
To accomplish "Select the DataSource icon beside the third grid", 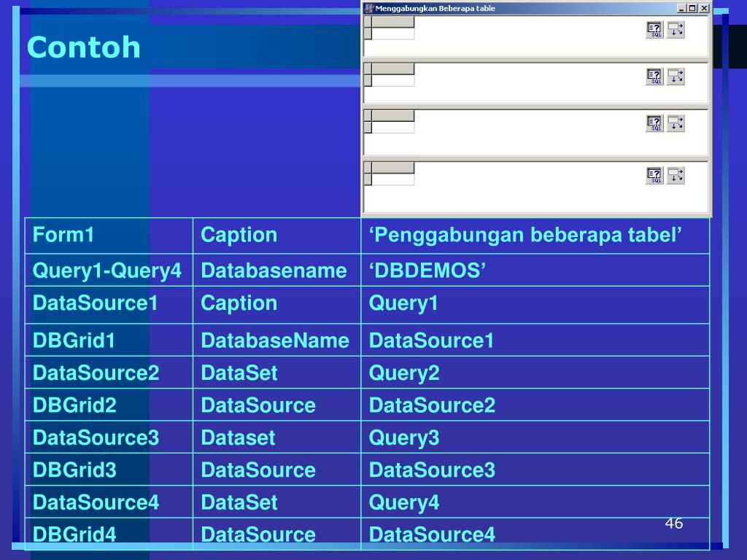I will click(676, 123).
